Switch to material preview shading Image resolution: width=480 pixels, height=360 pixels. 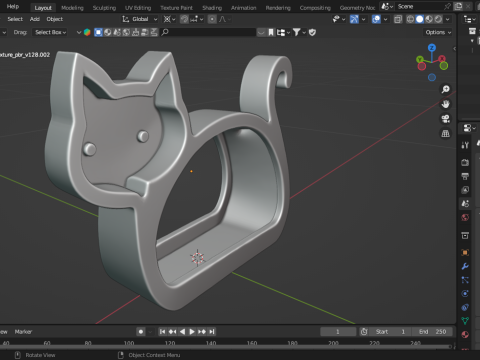coord(429,19)
